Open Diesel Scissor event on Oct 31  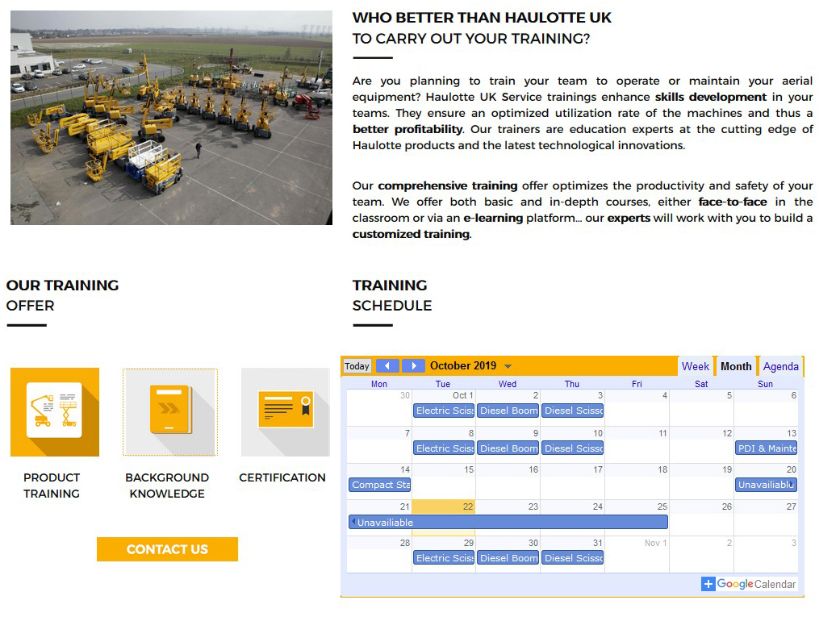point(573,558)
